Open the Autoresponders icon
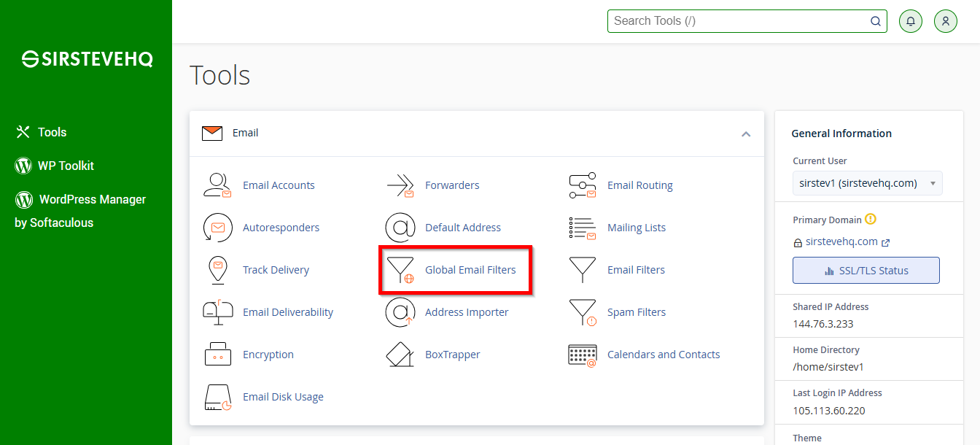The height and width of the screenshot is (445, 980). (x=217, y=228)
